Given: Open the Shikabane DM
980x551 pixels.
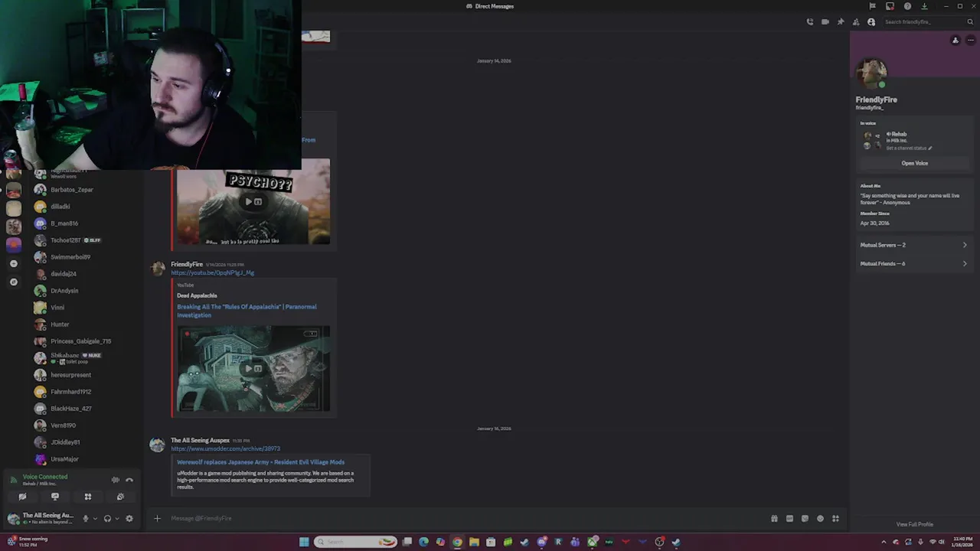Looking at the screenshot, I should click(x=64, y=357).
